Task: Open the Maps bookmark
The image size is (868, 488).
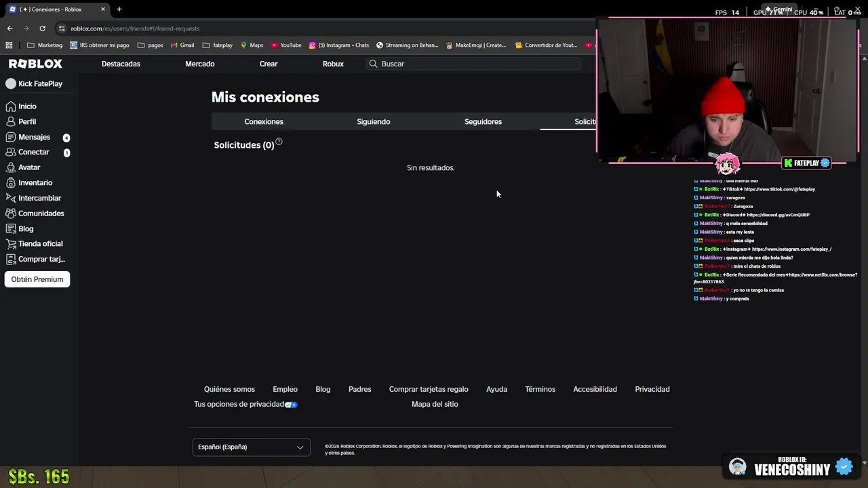Action: 252,45
